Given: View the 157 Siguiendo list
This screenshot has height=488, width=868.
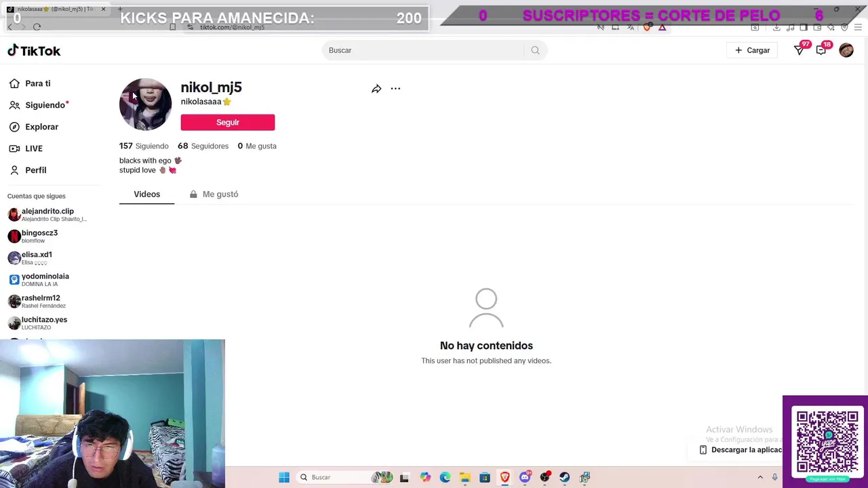Looking at the screenshot, I should (x=144, y=146).
